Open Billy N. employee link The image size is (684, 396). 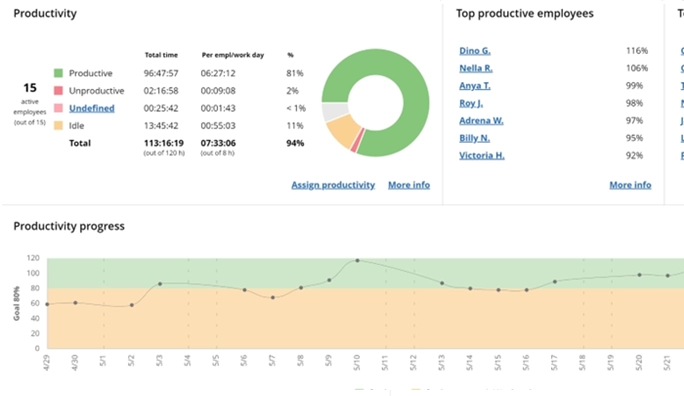click(474, 138)
